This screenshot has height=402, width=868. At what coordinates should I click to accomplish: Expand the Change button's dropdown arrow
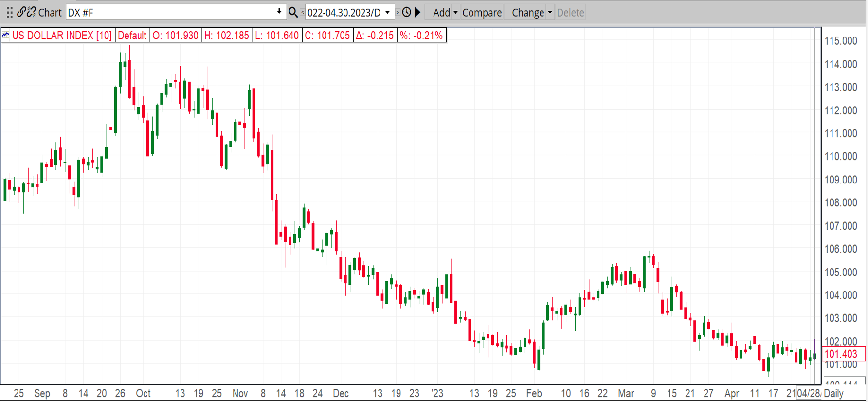[550, 12]
